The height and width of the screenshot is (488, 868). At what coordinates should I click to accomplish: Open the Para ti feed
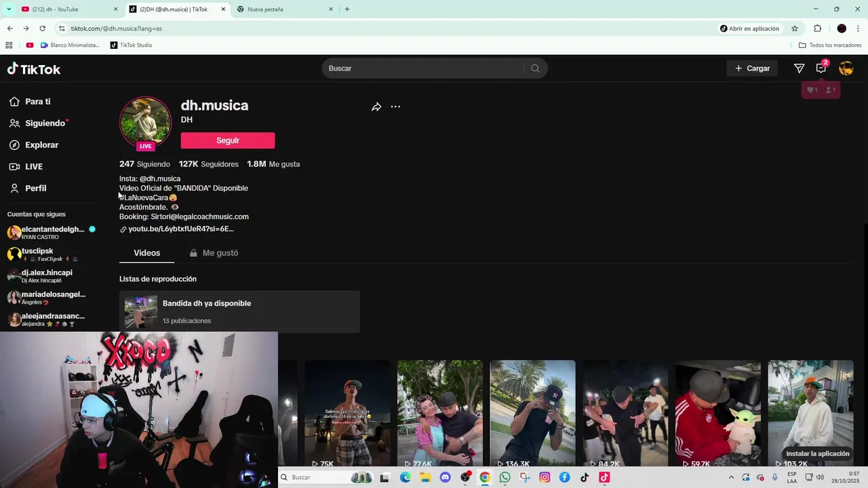(x=31, y=102)
